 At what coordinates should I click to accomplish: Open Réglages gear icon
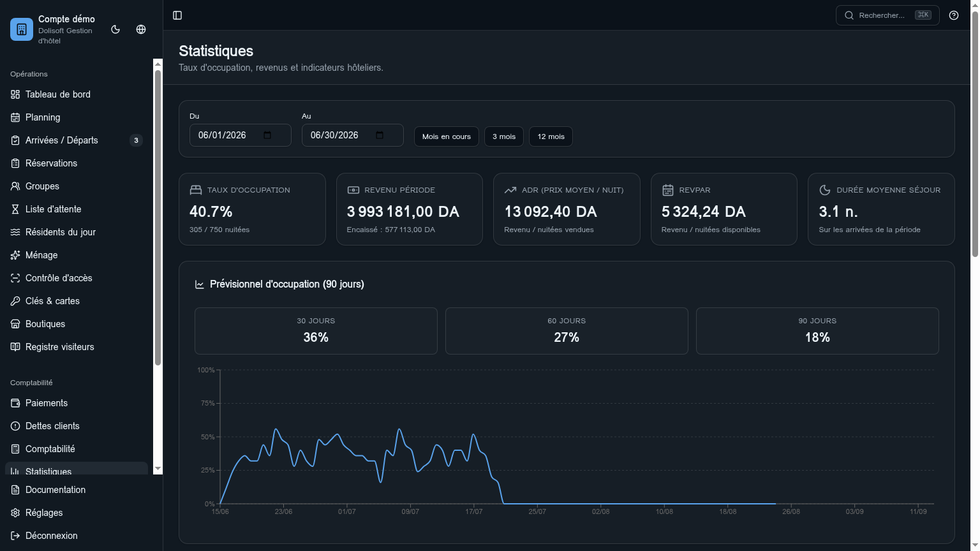tap(15, 513)
